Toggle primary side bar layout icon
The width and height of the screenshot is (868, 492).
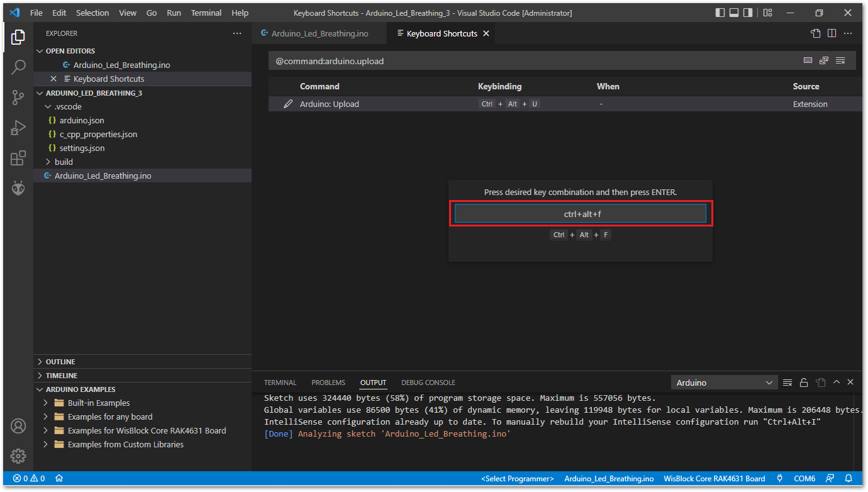coord(720,13)
